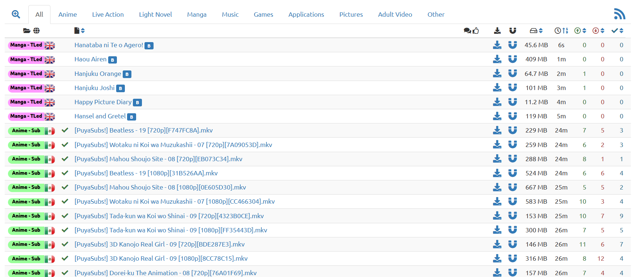Sort by completed downloads column
The width and height of the screenshot is (644, 277).
[x=617, y=31]
